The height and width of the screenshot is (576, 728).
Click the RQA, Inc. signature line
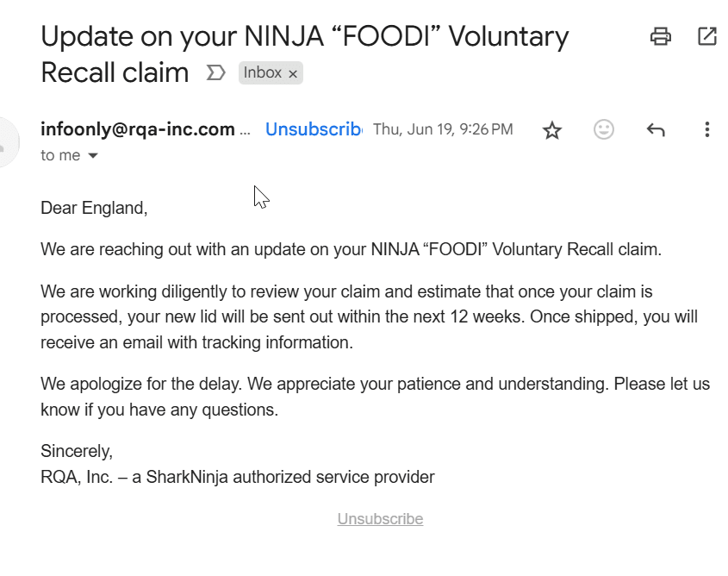[238, 477]
